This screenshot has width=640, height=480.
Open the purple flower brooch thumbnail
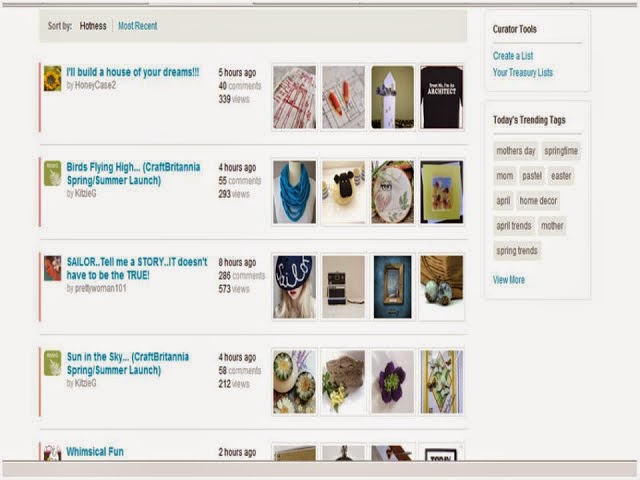click(392, 382)
